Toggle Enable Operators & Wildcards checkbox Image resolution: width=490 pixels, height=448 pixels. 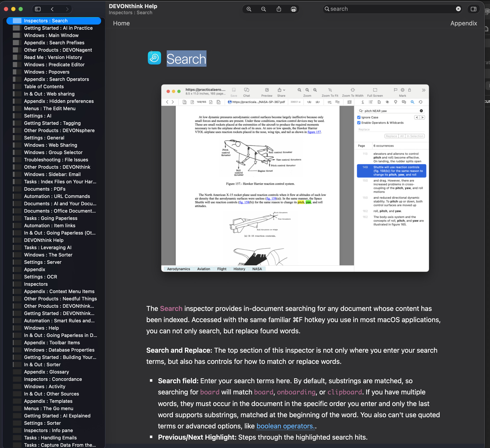click(359, 123)
